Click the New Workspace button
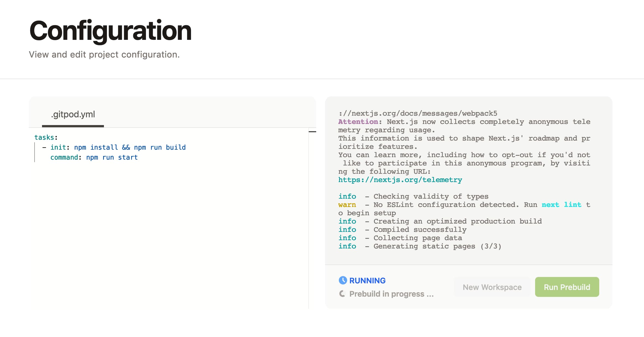Viewport: 644px width, 337px height. (492, 287)
